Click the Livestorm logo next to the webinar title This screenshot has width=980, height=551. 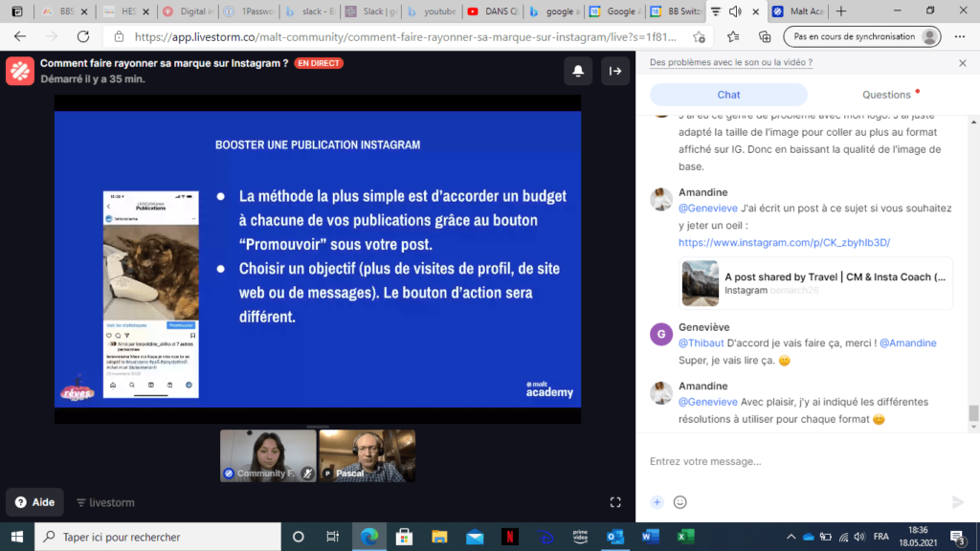[19, 71]
